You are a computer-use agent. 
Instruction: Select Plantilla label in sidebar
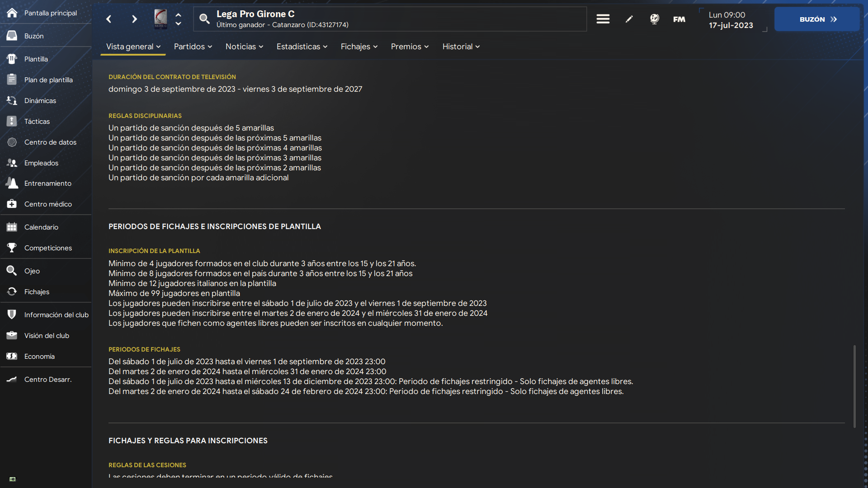(36, 59)
